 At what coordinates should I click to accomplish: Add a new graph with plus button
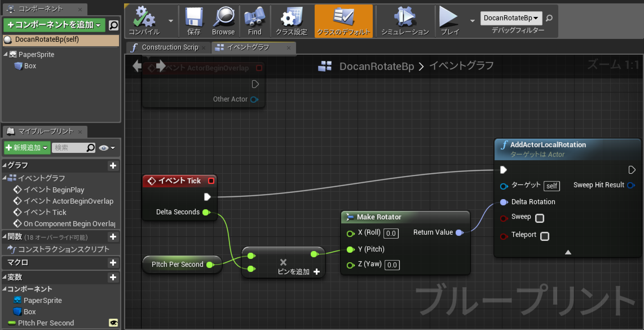113,166
